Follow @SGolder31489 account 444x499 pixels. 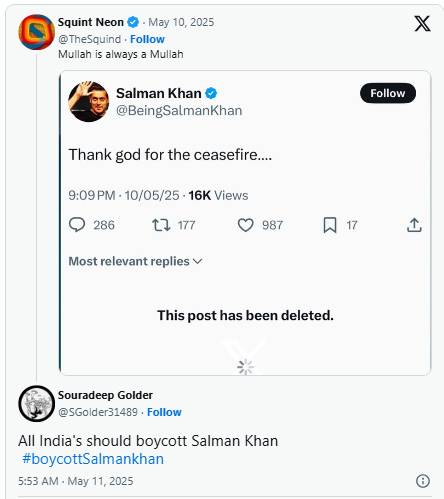coord(164,412)
